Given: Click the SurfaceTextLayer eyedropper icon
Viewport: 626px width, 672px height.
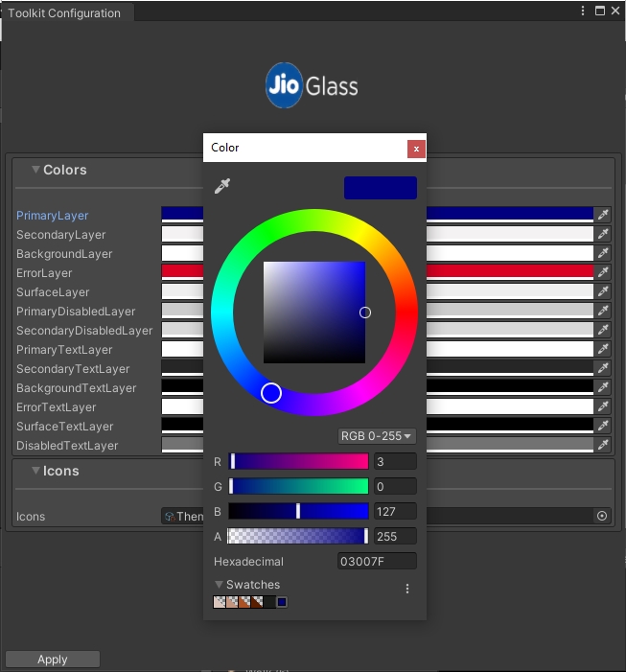Looking at the screenshot, I should [x=603, y=426].
